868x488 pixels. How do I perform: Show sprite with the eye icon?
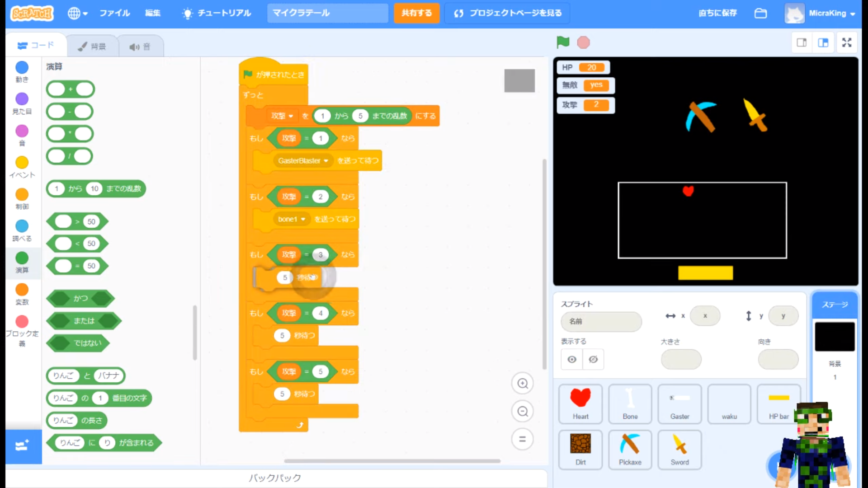572,359
